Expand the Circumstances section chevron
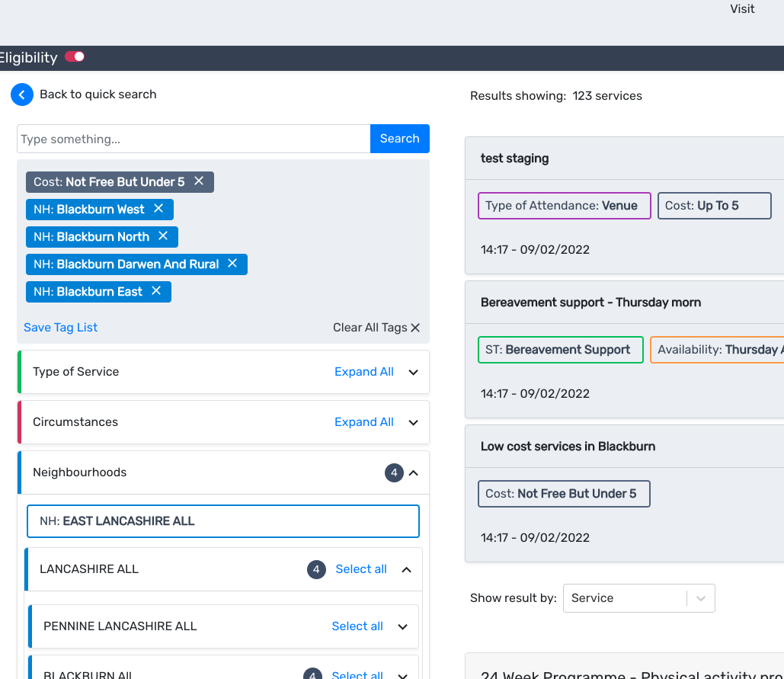 point(414,423)
